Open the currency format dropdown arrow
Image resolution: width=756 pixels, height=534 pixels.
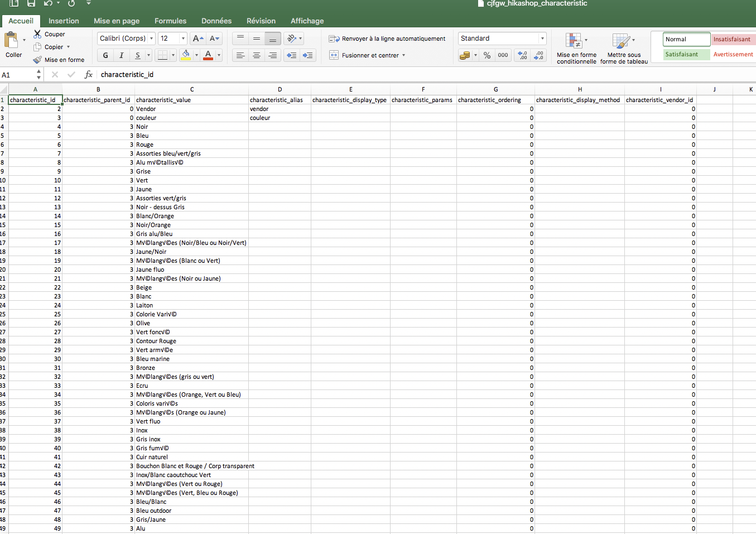475,55
